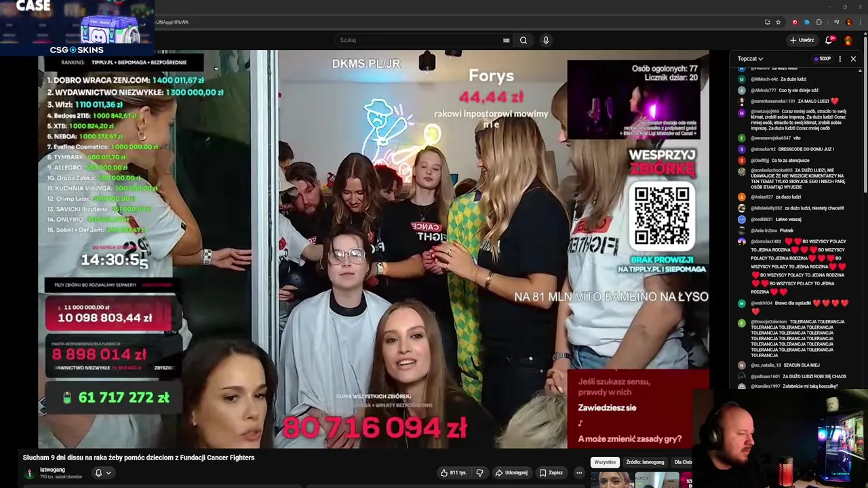Click the 50XP badge in chat header
Image resolution: width=868 pixels, height=488 pixels.
click(x=822, y=59)
